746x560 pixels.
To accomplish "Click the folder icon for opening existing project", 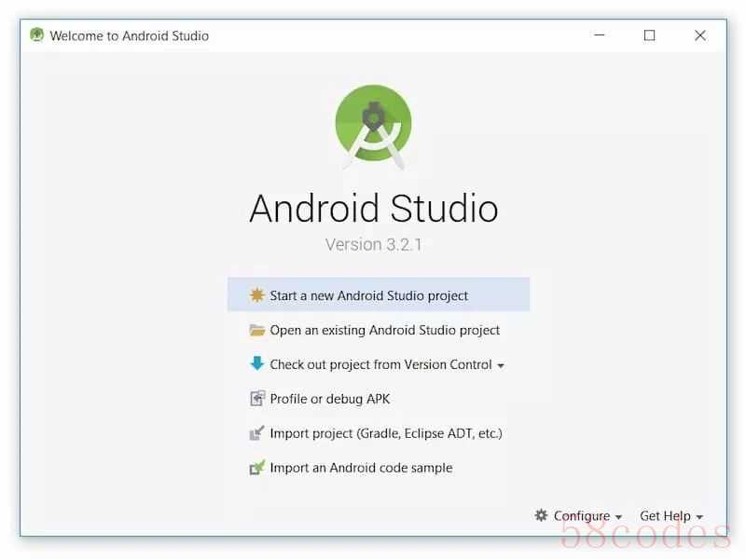I will point(257,330).
